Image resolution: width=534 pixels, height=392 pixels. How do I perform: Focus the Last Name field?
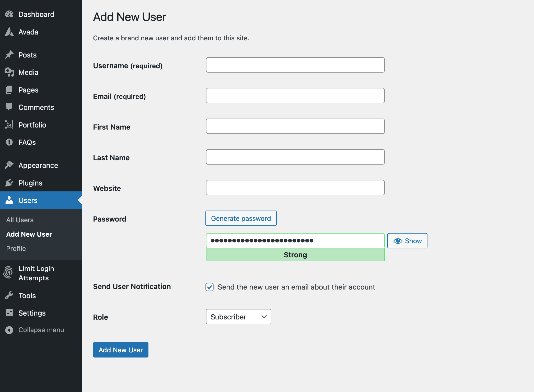point(295,157)
